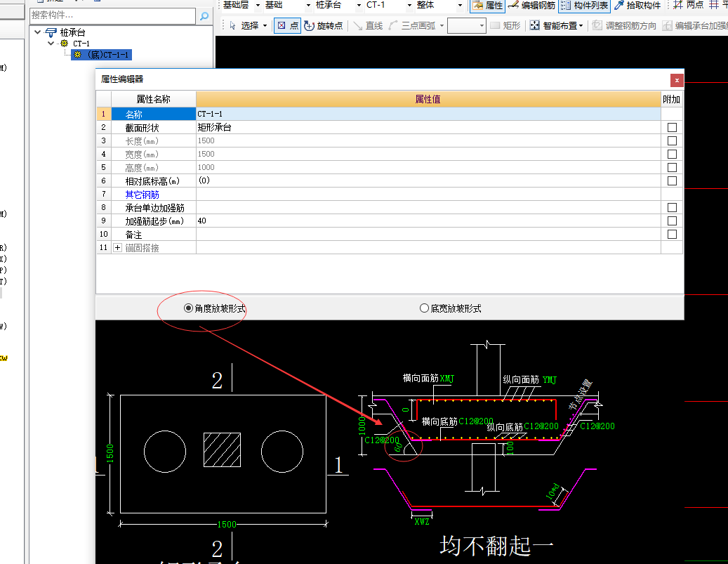Image resolution: width=728 pixels, height=564 pixels.
Task: Click the 编辑钢筋 edit rebar tool
Action: click(532, 5)
